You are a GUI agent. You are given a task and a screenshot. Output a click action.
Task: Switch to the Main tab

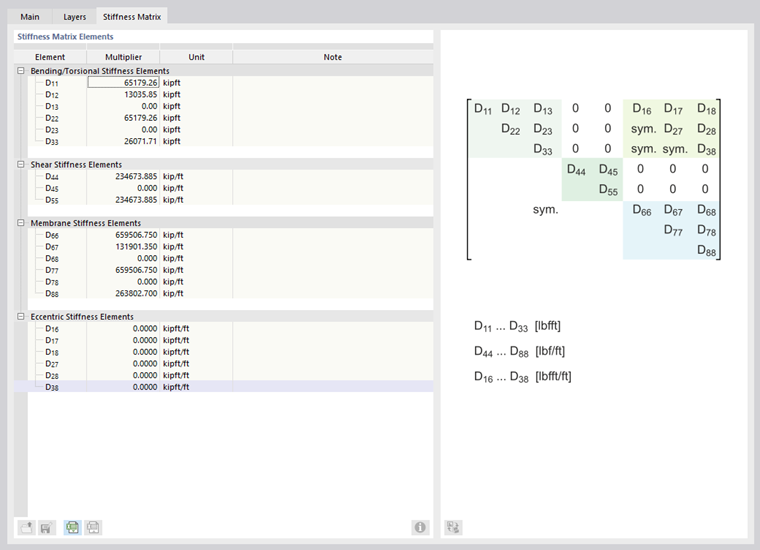click(30, 17)
